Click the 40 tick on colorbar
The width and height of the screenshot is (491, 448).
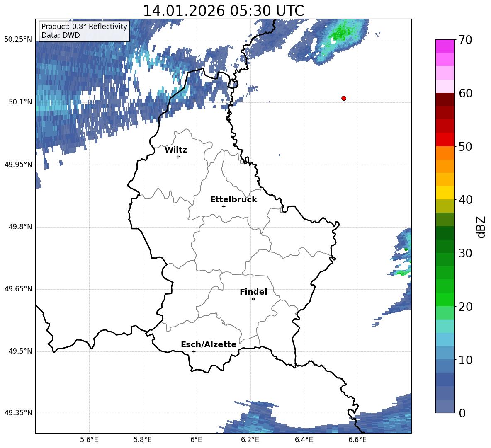click(465, 200)
